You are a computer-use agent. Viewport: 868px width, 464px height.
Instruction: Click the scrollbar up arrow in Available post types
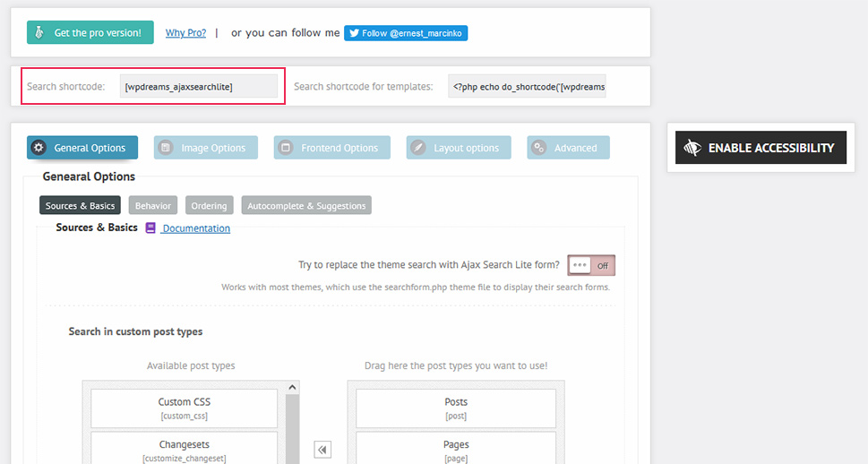tap(292, 388)
